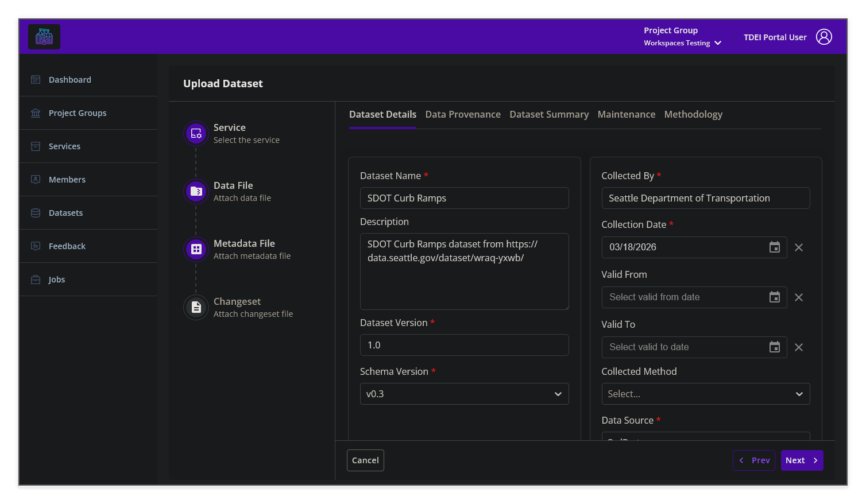Switch to the Data Provenance tab
This screenshot has width=866, height=504.
click(x=463, y=114)
